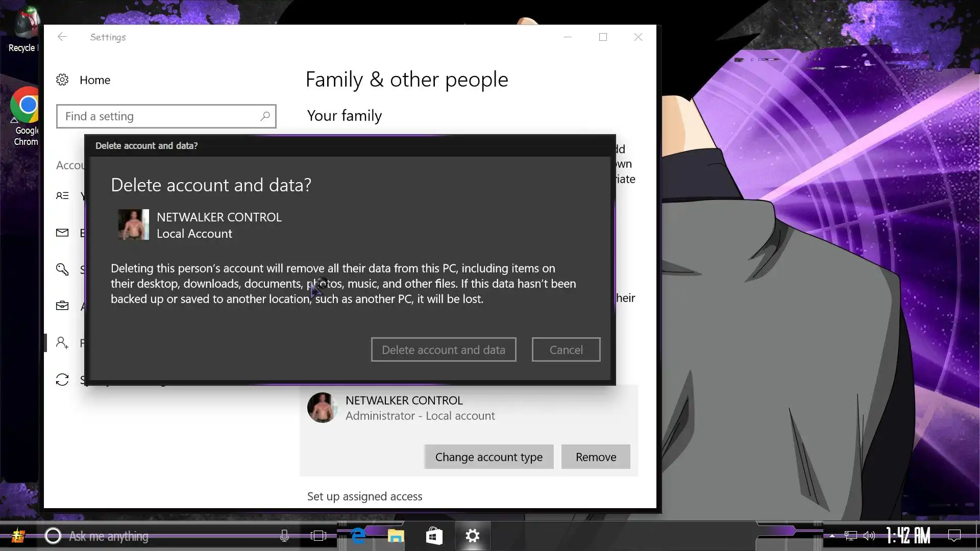Open Sign-in options key icon
Screen dimensions: 980x551
(62, 269)
